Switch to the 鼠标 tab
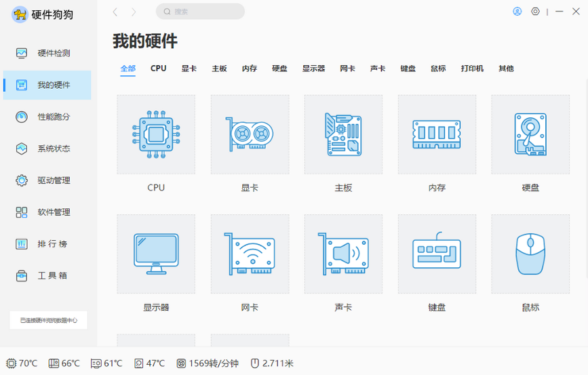The width and height of the screenshot is (588, 375). [x=438, y=68]
